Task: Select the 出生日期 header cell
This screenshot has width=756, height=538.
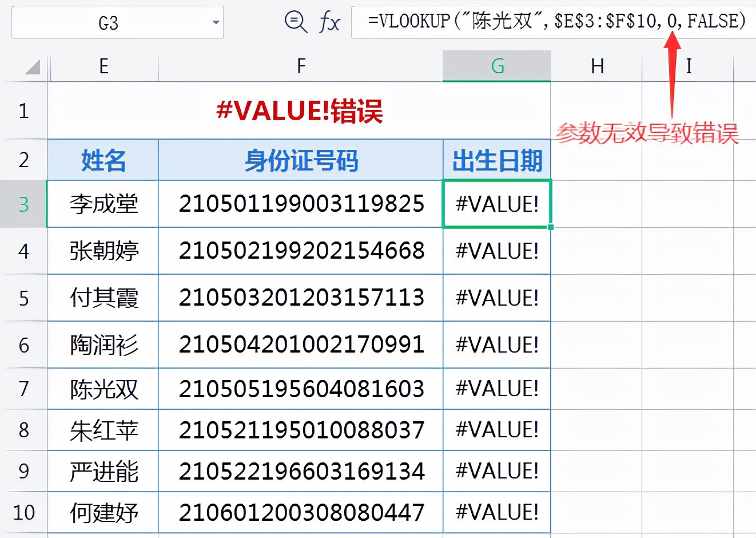Action: coord(496,161)
